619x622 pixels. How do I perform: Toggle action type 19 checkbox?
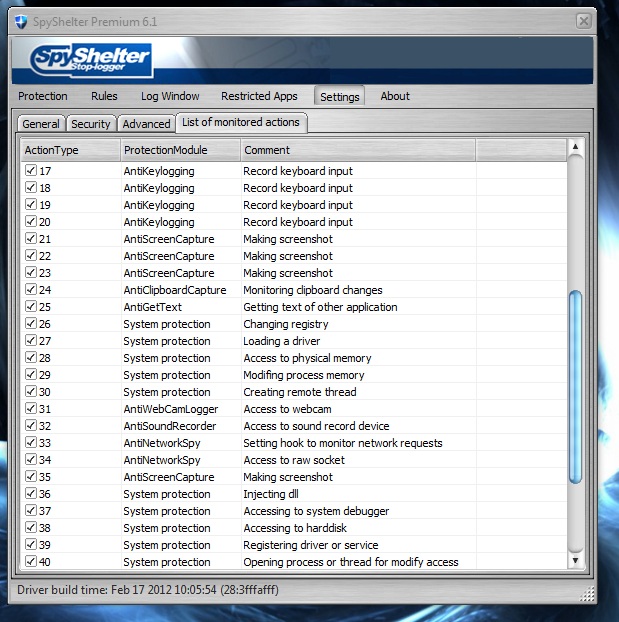coord(31,205)
